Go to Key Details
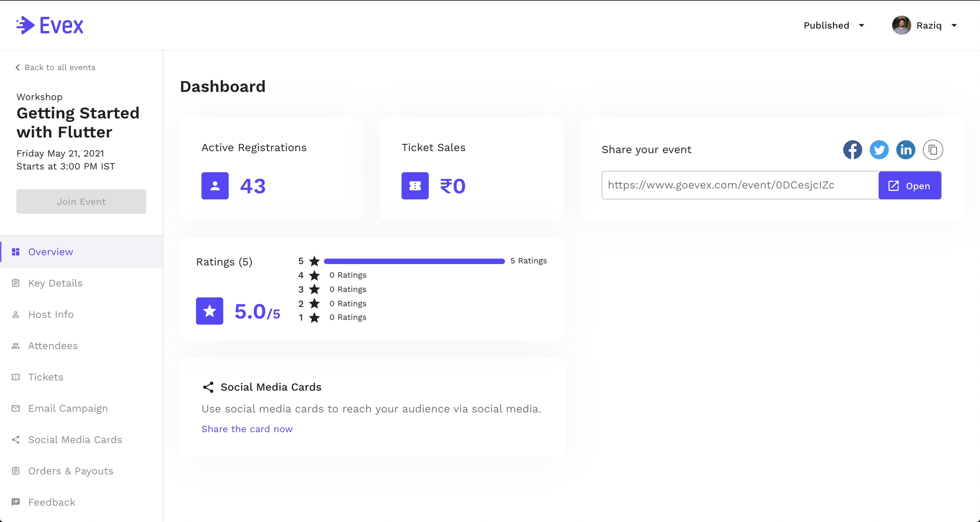This screenshot has width=980, height=522. pos(81,283)
